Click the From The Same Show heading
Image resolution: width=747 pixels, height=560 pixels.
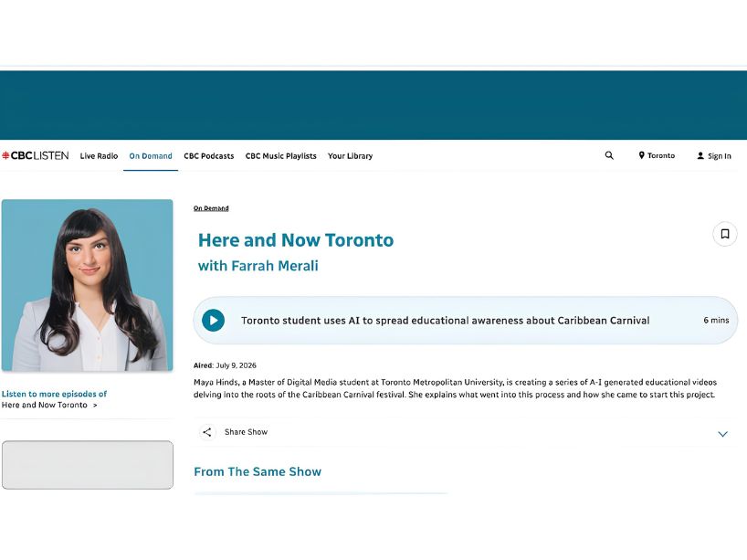[258, 471]
